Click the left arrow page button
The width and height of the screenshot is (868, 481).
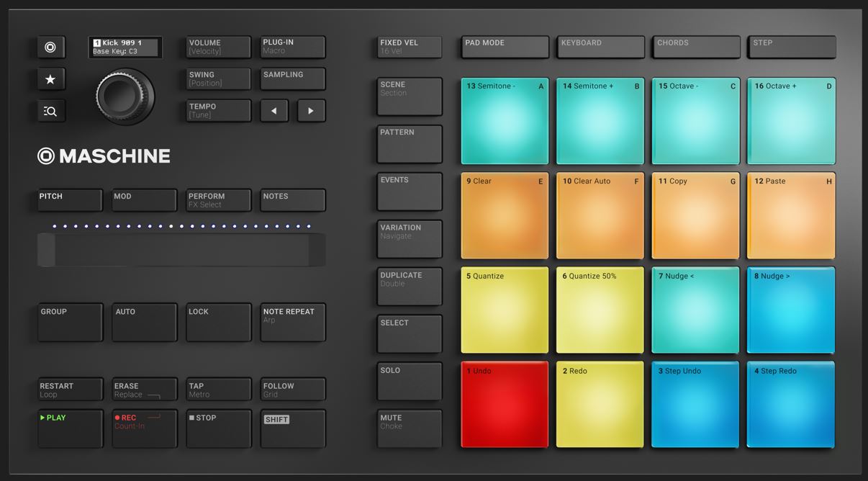pyautogui.click(x=273, y=111)
